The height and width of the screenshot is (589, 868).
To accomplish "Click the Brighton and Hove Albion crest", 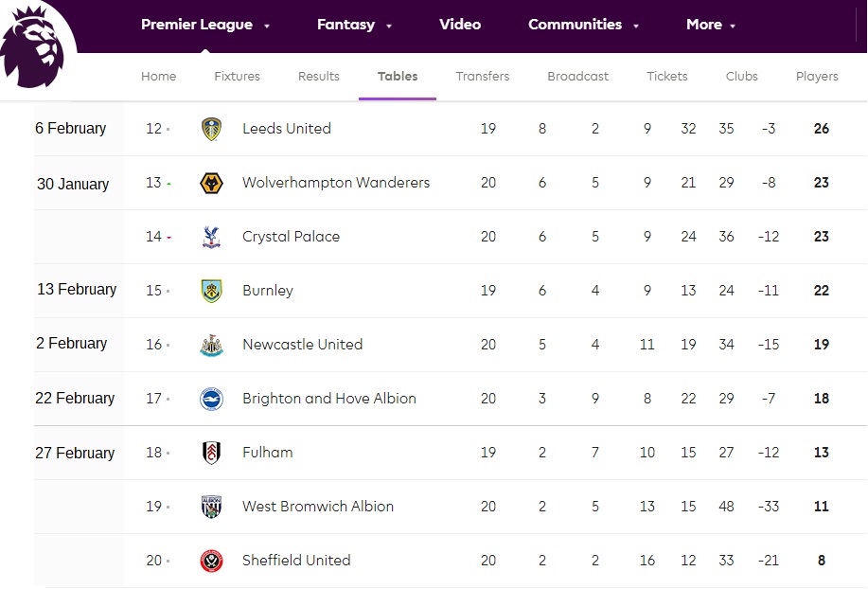I will [x=212, y=399].
